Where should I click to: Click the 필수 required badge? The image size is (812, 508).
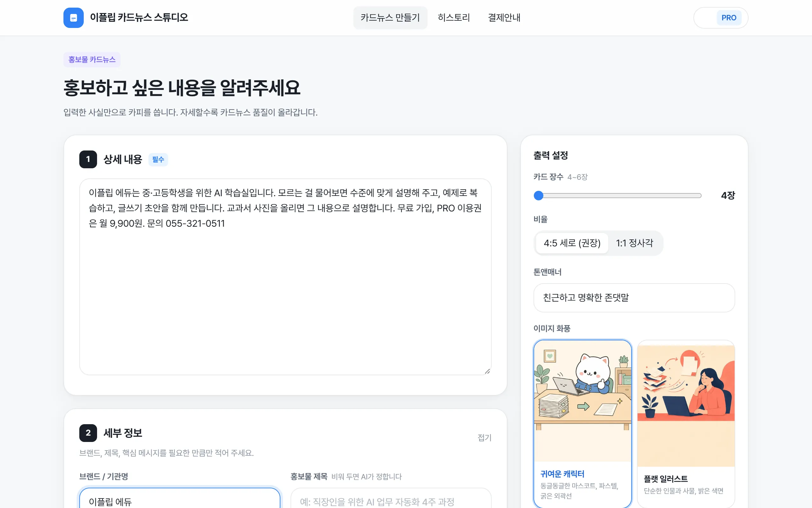[158, 159]
